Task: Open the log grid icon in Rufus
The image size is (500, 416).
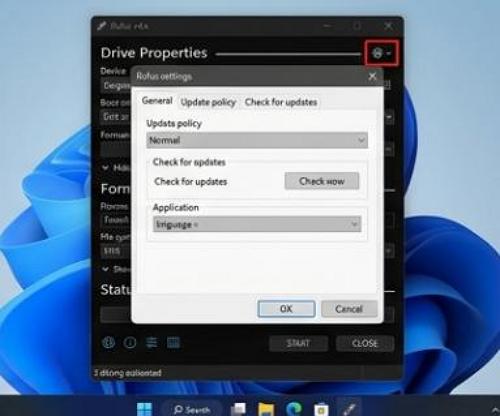Action: click(x=173, y=342)
